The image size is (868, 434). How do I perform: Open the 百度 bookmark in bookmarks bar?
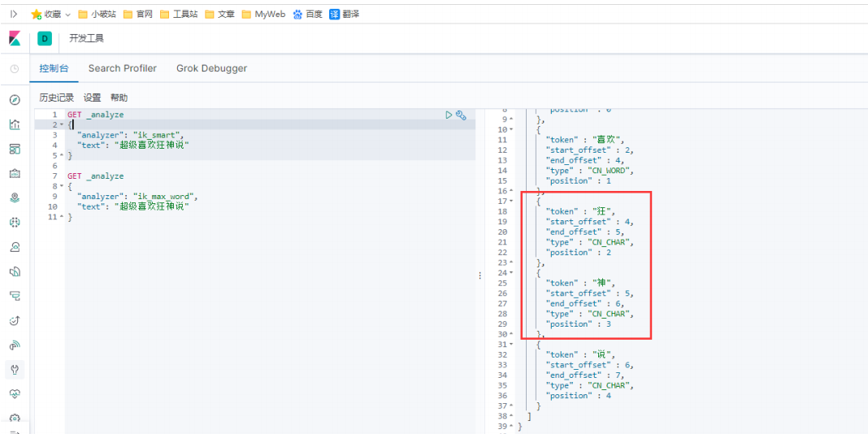tap(307, 14)
